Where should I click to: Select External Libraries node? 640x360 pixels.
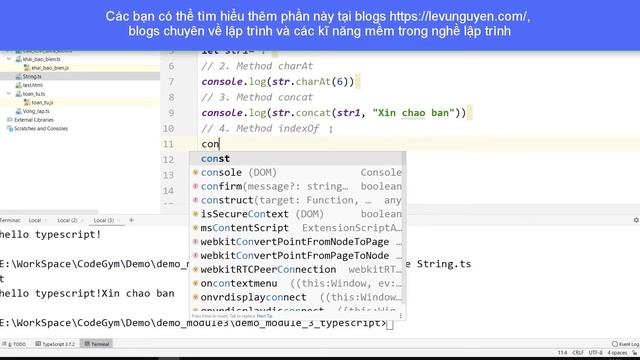34,120
